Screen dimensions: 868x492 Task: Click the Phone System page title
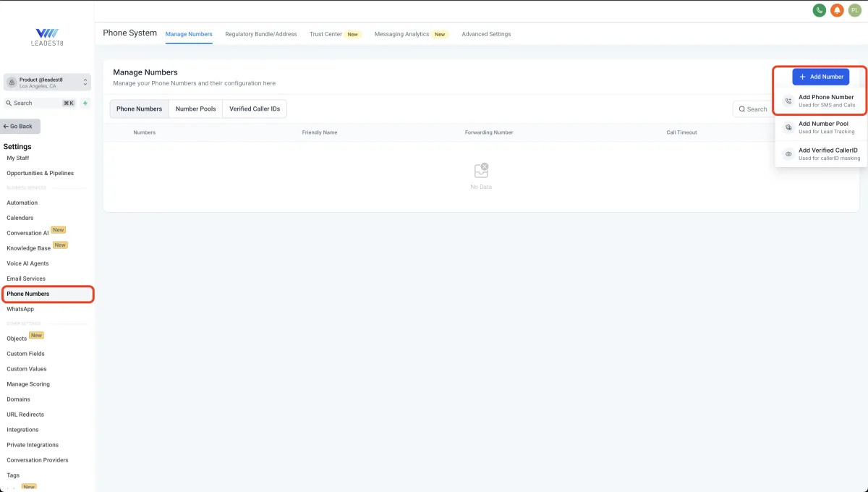130,33
